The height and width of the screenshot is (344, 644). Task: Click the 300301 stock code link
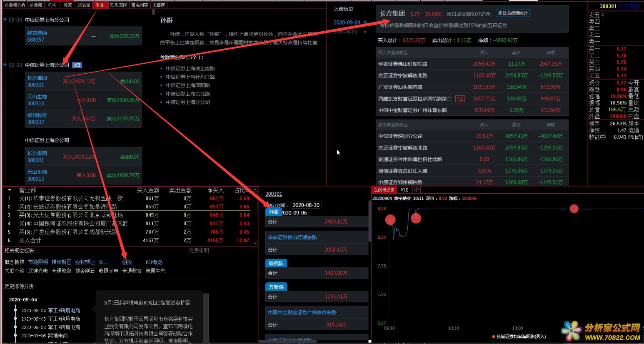(x=274, y=194)
